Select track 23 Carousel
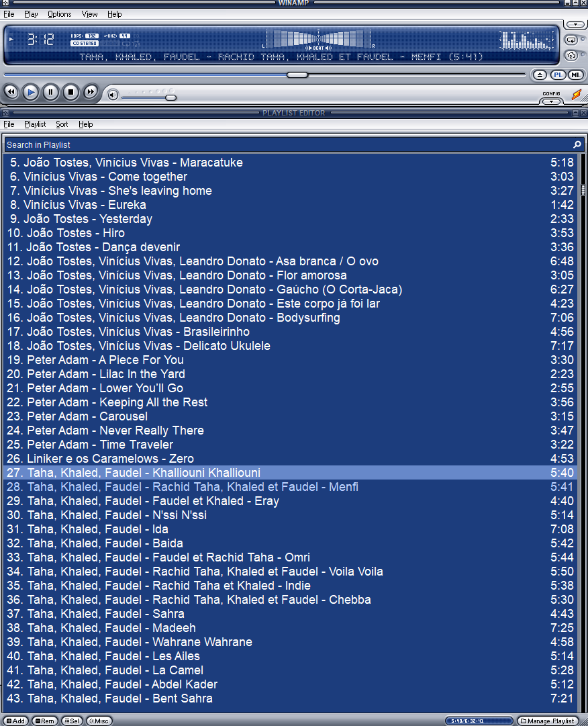The image size is (588, 726). coord(290,416)
